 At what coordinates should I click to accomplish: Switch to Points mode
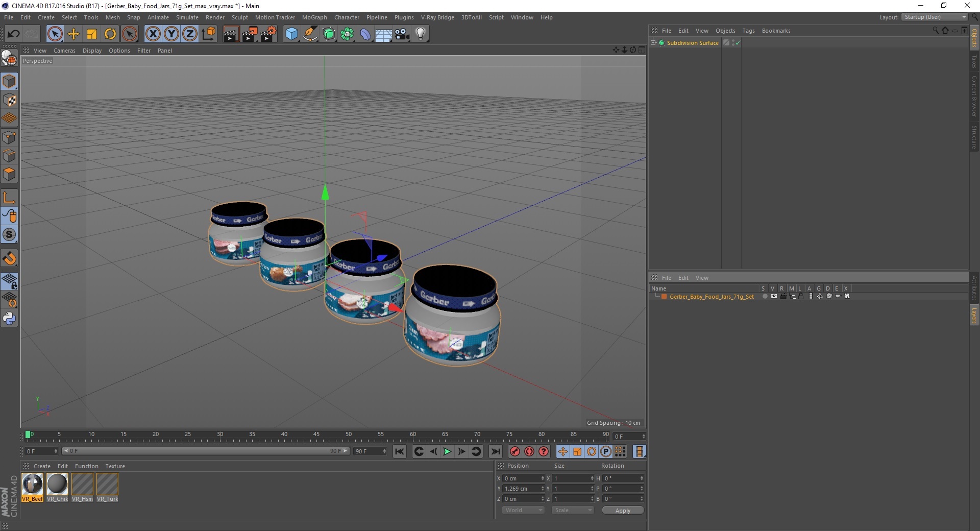[x=9, y=137]
